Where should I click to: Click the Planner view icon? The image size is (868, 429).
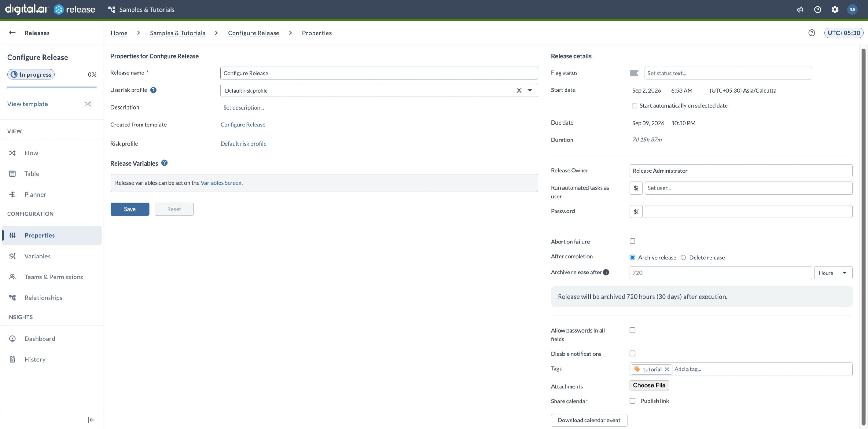click(x=13, y=194)
